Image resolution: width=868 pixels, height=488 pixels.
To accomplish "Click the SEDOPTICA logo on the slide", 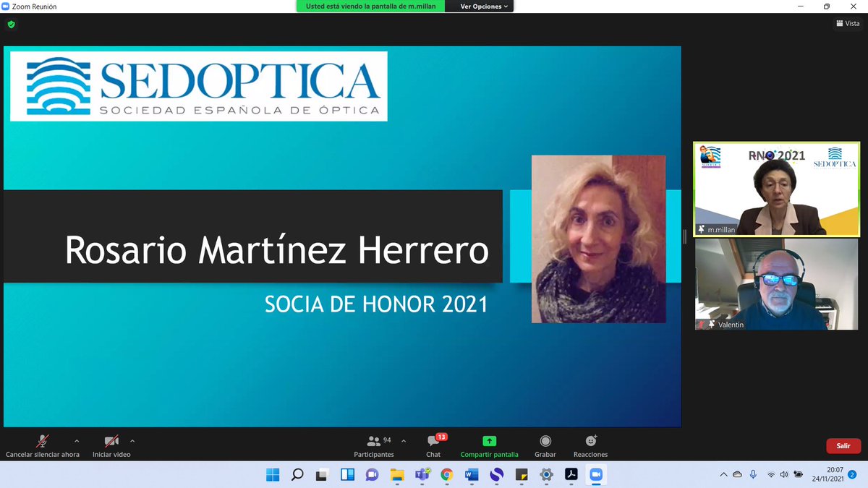I will click(199, 86).
